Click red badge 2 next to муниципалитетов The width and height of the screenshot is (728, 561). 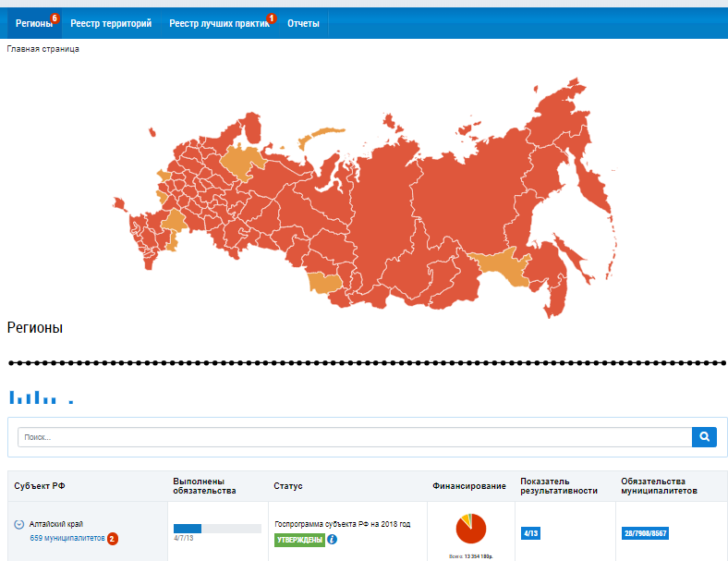coord(113,539)
